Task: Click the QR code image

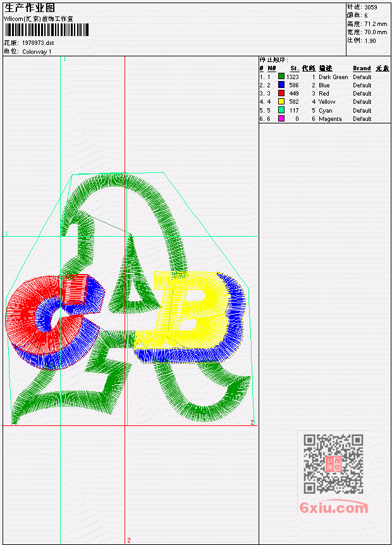Action: click(333, 463)
